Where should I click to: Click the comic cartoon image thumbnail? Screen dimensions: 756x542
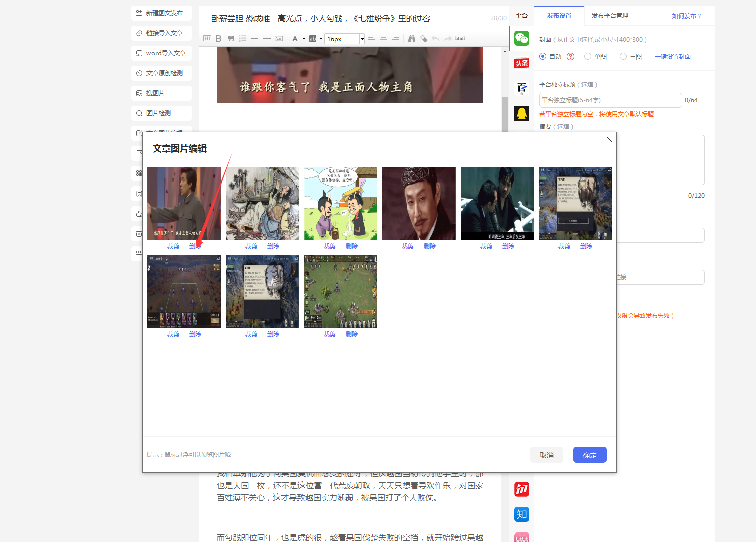point(341,204)
